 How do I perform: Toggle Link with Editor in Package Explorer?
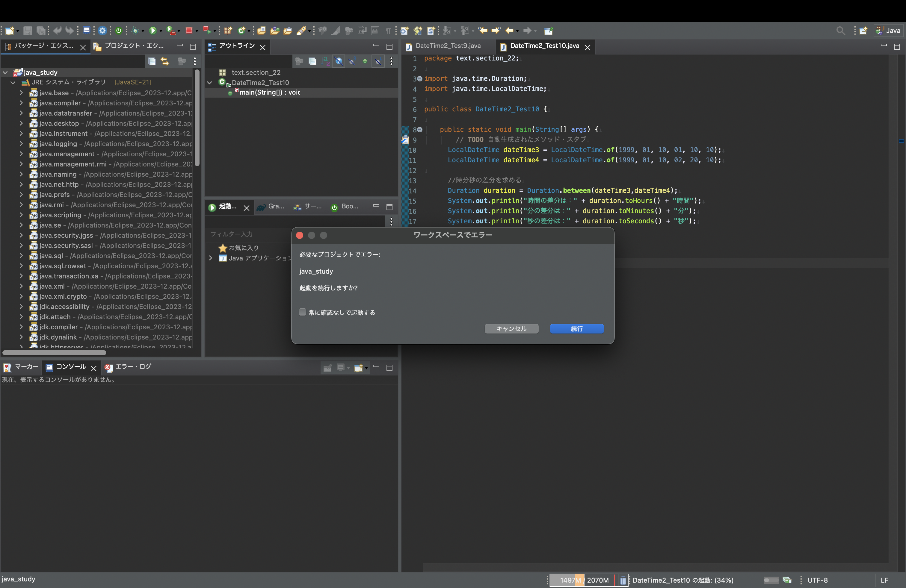click(x=165, y=61)
